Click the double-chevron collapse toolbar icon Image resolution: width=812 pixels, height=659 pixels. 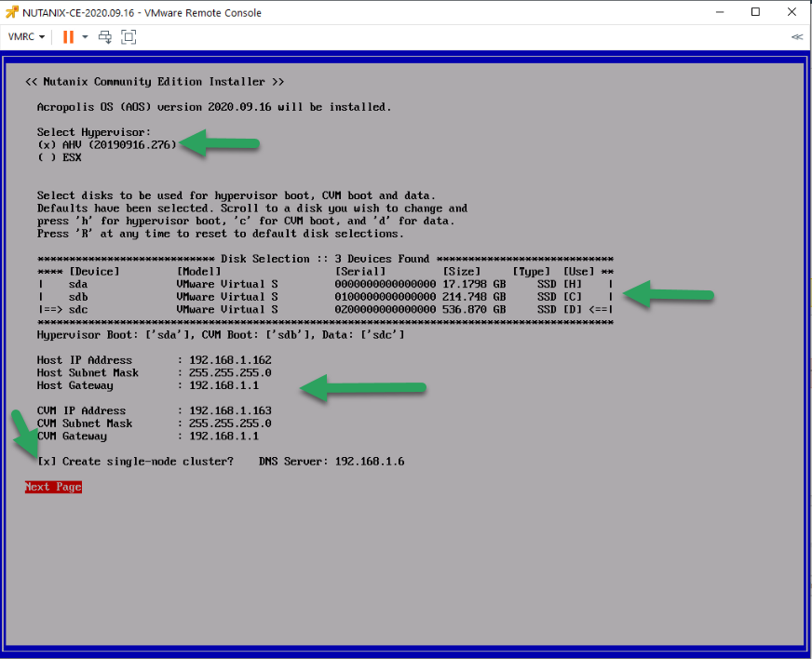click(x=797, y=36)
